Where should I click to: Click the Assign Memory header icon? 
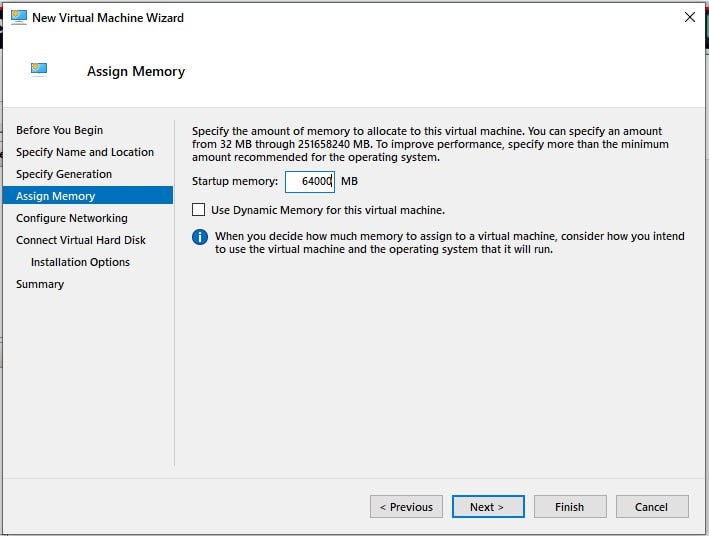point(39,69)
